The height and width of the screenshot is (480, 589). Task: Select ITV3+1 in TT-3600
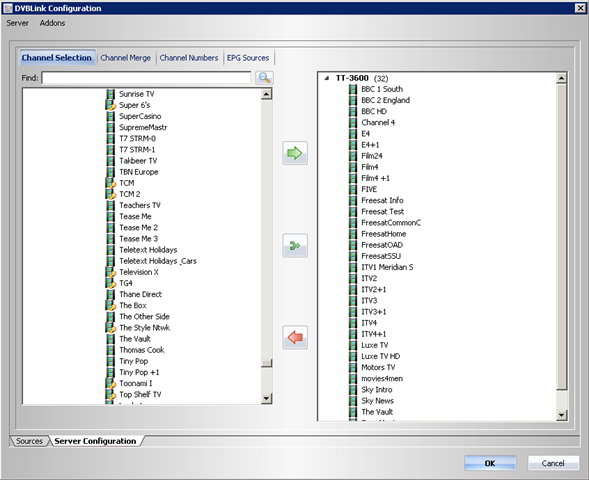point(373,312)
